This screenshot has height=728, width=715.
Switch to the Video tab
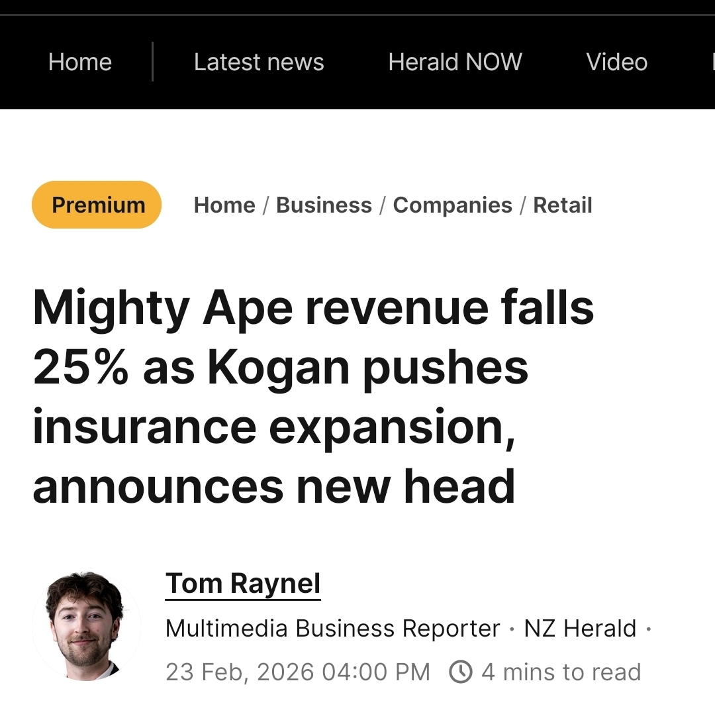pos(616,62)
